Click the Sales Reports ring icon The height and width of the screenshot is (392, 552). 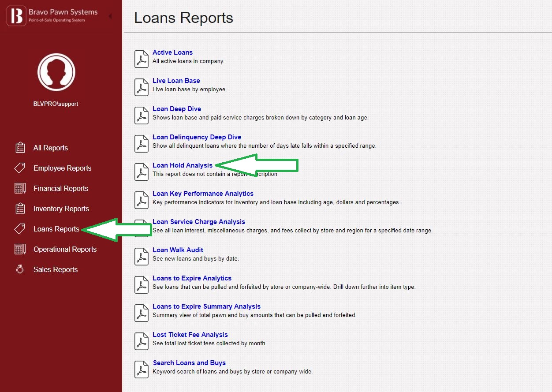(x=20, y=269)
